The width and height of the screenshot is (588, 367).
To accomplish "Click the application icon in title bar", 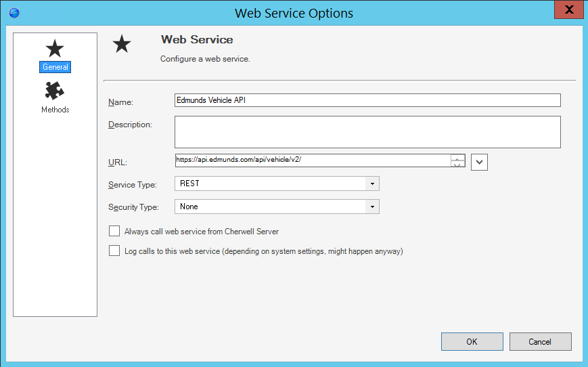I will (x=14, y=13).
